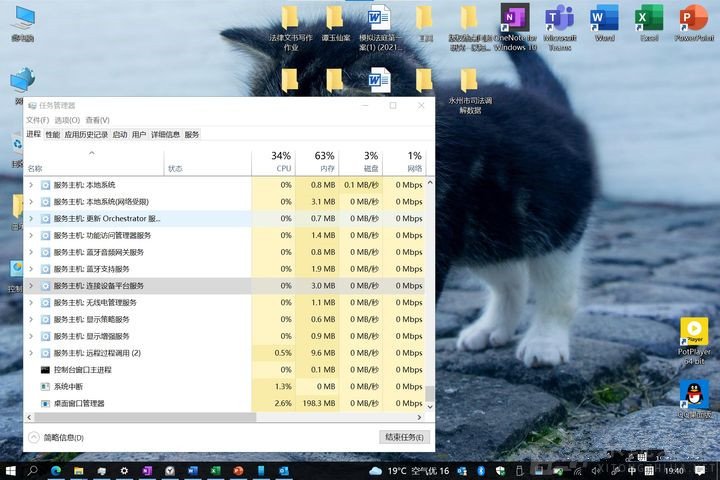This screenshot has width=720, height=480.
Task: Expand the 服务主机: 蓝牙支持服务 row
Action: (31, 269)
